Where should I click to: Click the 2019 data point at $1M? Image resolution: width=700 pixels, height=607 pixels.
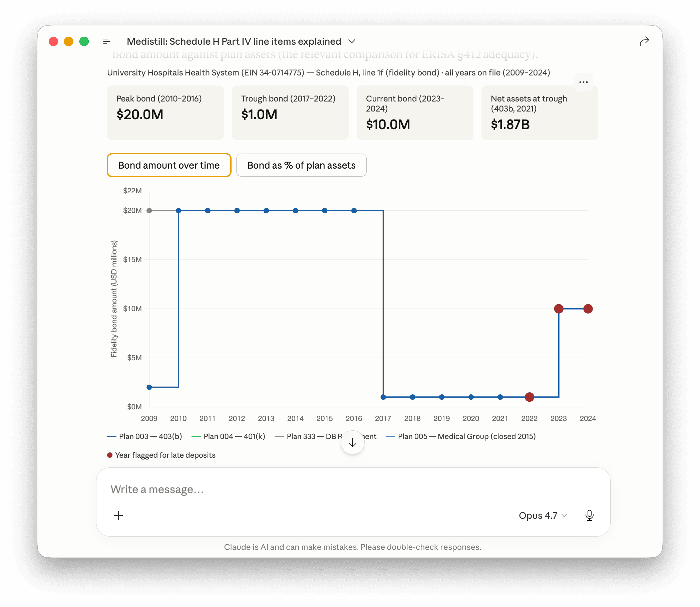coord(442,397)
